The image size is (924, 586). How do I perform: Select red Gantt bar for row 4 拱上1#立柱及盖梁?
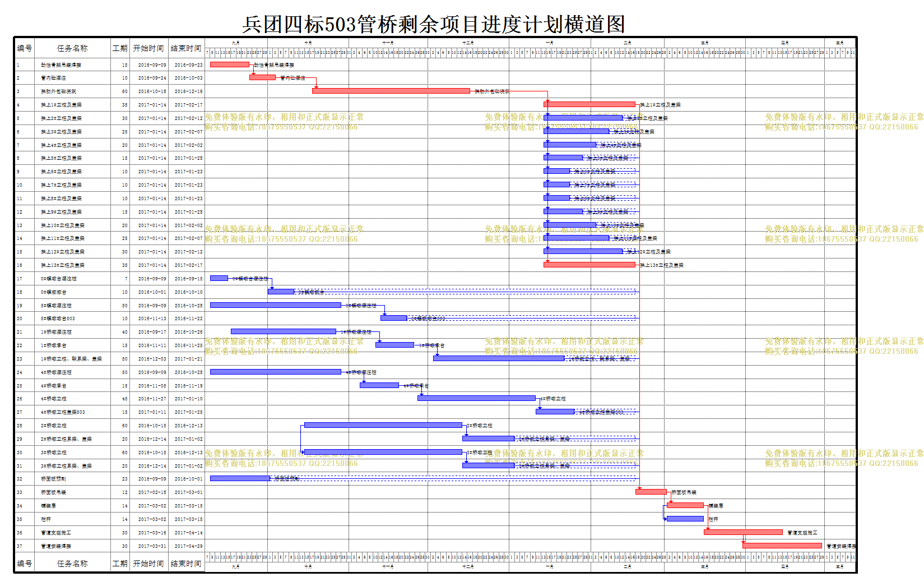click(589, 104)
